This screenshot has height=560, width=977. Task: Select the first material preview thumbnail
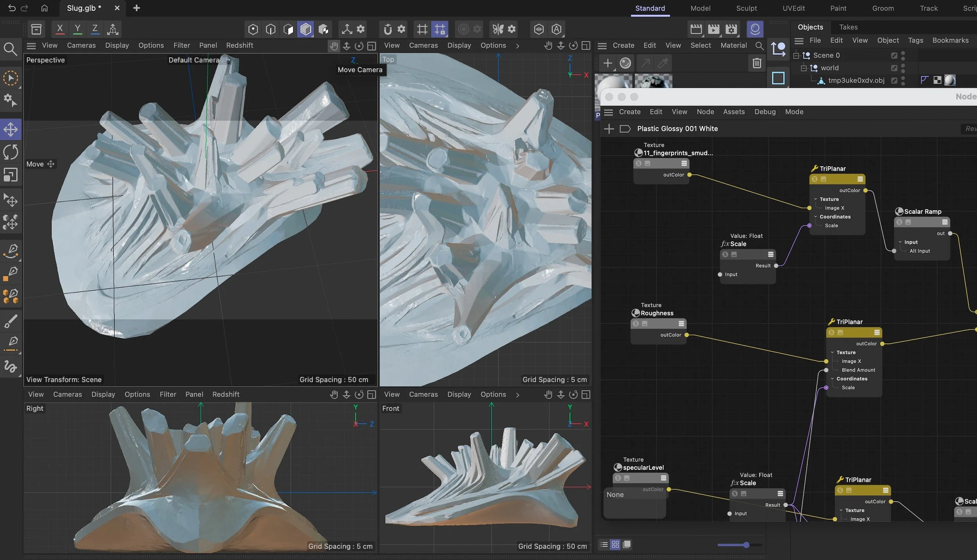614,81
